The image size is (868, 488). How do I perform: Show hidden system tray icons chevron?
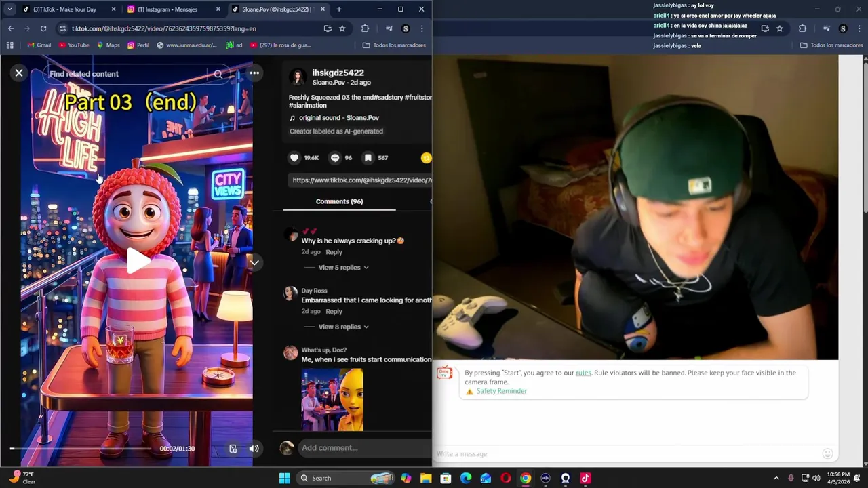[x=776, y=478]
